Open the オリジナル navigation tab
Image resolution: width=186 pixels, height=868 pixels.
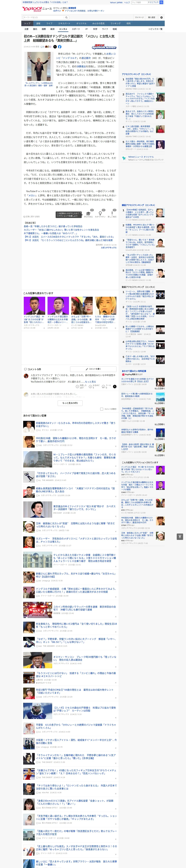tap(81, 24)
